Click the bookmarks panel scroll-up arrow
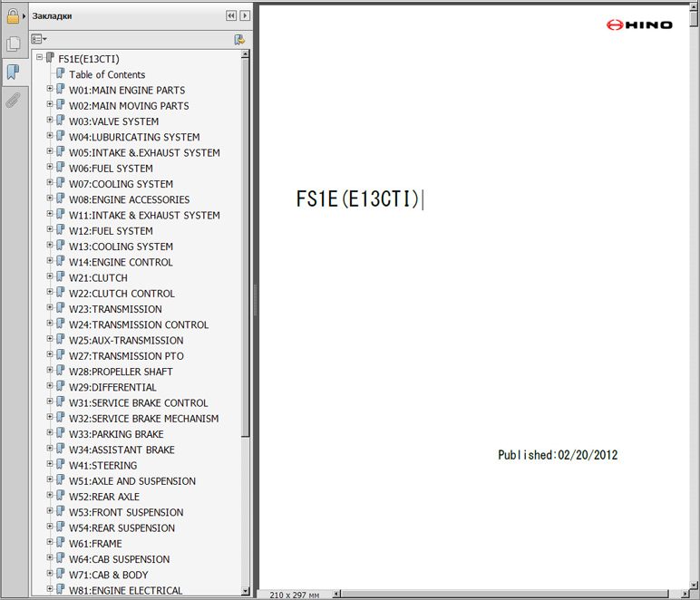700x600 pixels. (x=246, y=55)
